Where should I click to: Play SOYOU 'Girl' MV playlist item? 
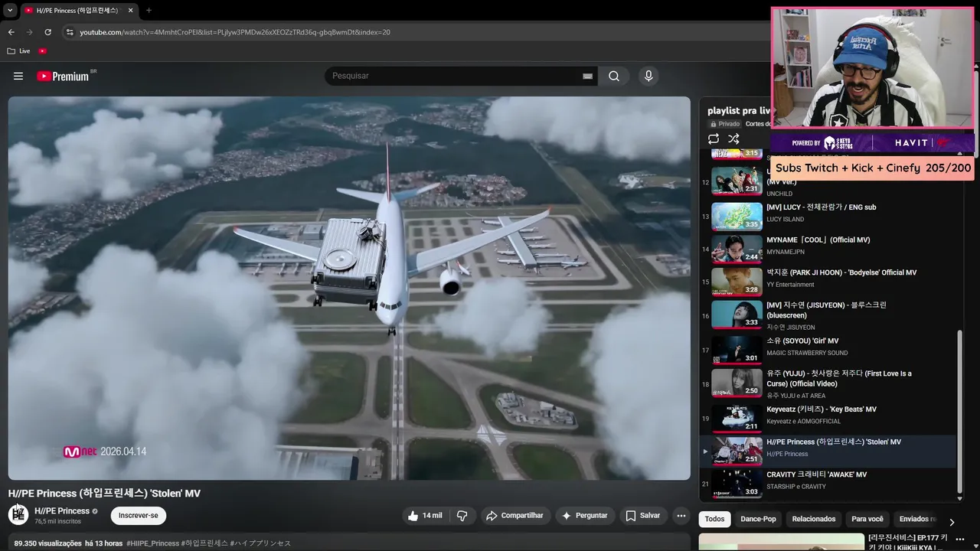point(828,349)
